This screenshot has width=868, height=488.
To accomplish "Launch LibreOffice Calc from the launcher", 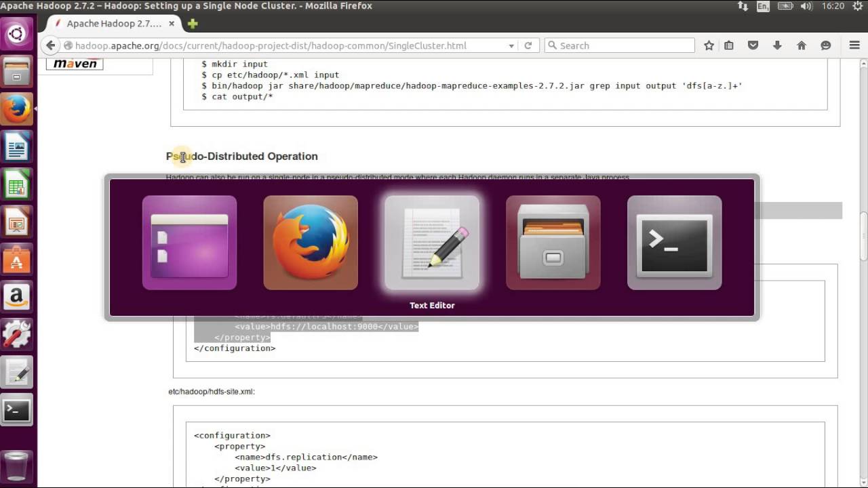I will (x=17, y=184).
